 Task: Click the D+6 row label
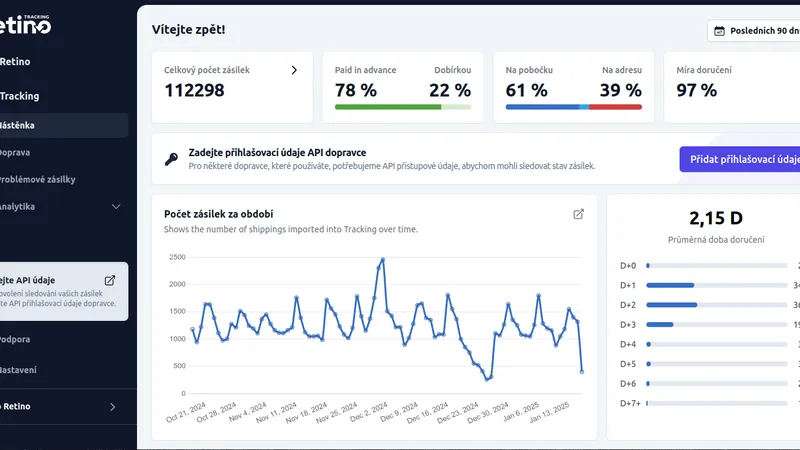pyautogui.click(x=628, y=384)
